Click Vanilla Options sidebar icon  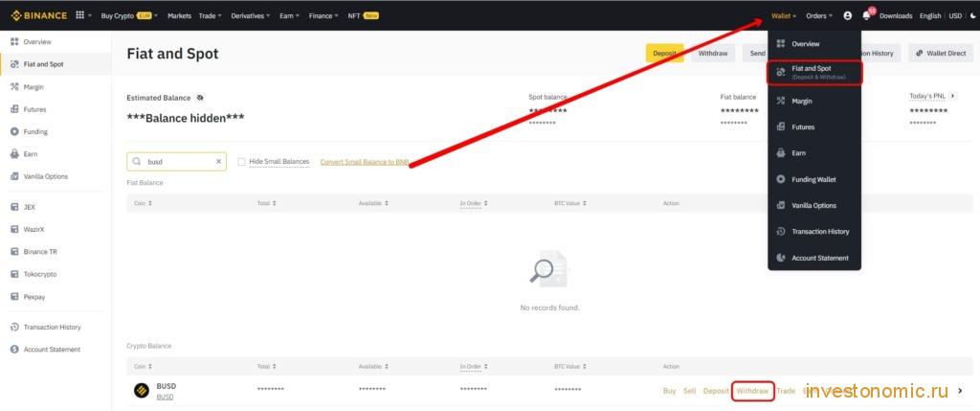click(14, 176)
